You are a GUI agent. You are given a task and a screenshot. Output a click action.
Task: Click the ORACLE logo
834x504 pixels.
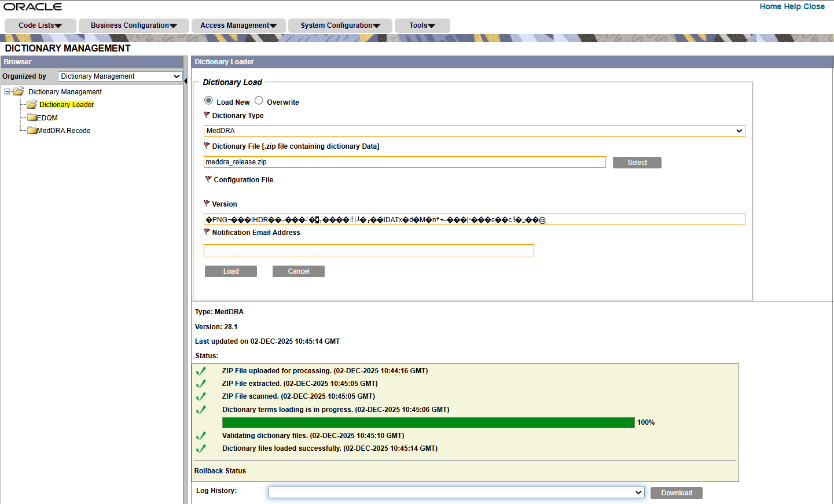(x=33, y=6)
